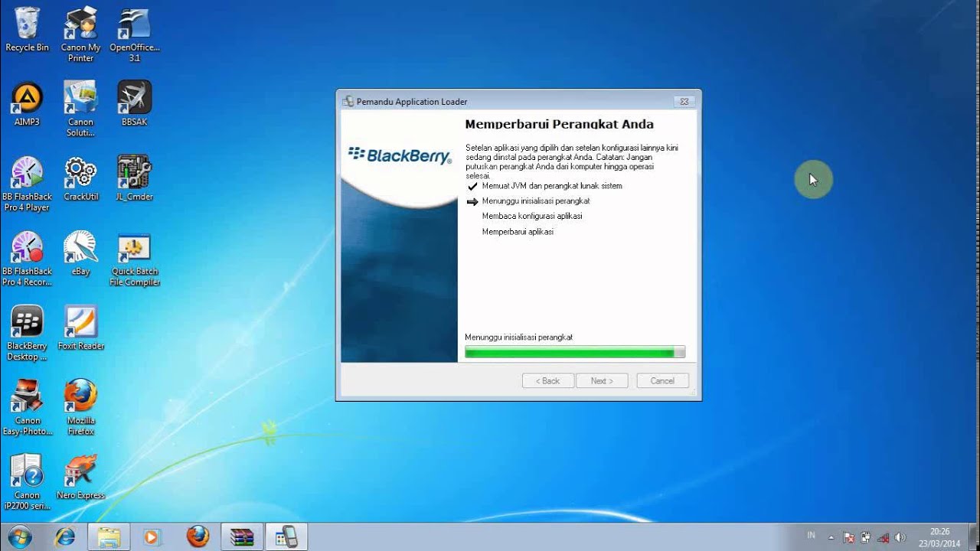Click "Memperbarui aplikasi" step text
980x551 pixels.
coord(518,232)
